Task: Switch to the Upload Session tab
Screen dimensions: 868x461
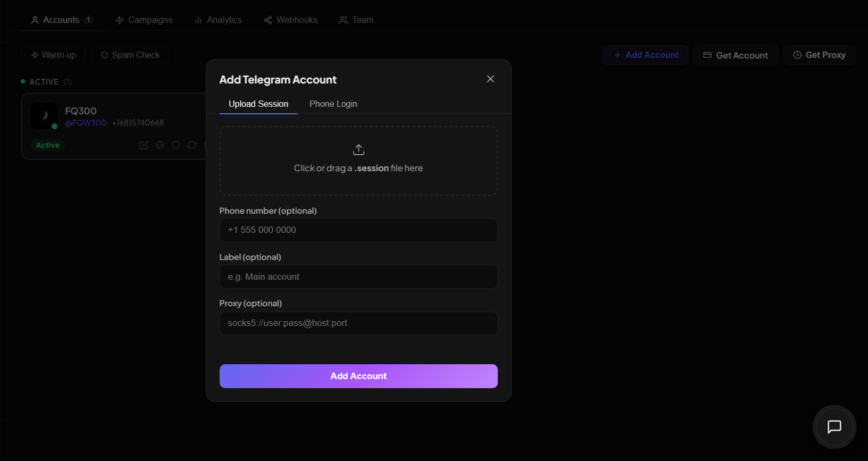Action: (x=258, y=104)
